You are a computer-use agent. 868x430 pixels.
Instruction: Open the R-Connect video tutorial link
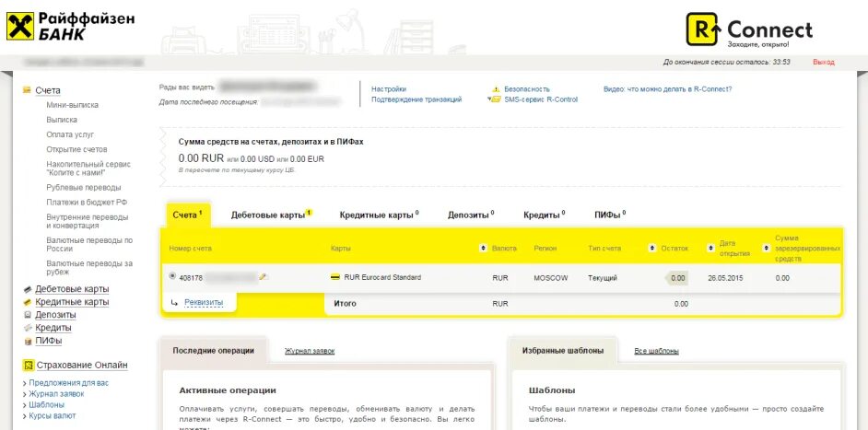[x=668, y=88]
